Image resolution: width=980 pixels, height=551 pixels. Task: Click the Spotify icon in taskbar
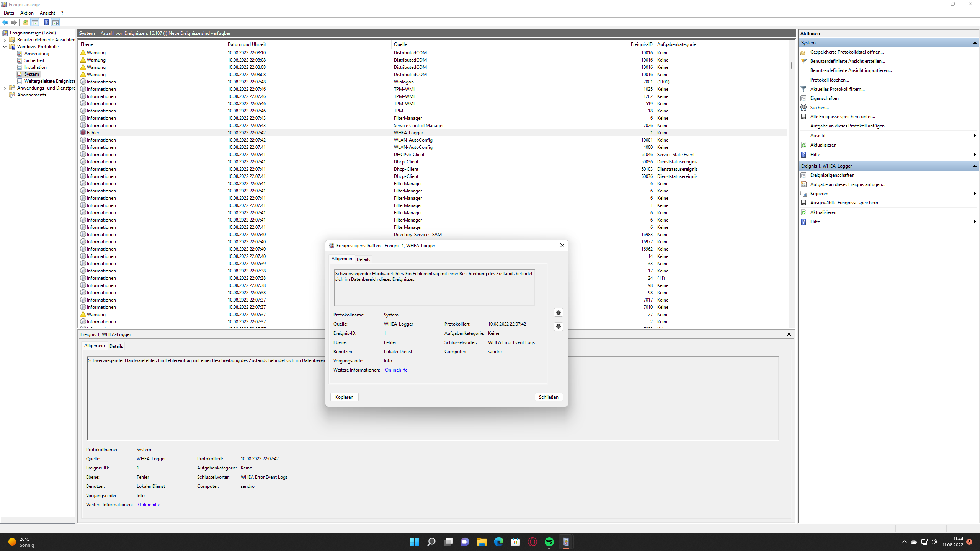[x=549, y=542]
